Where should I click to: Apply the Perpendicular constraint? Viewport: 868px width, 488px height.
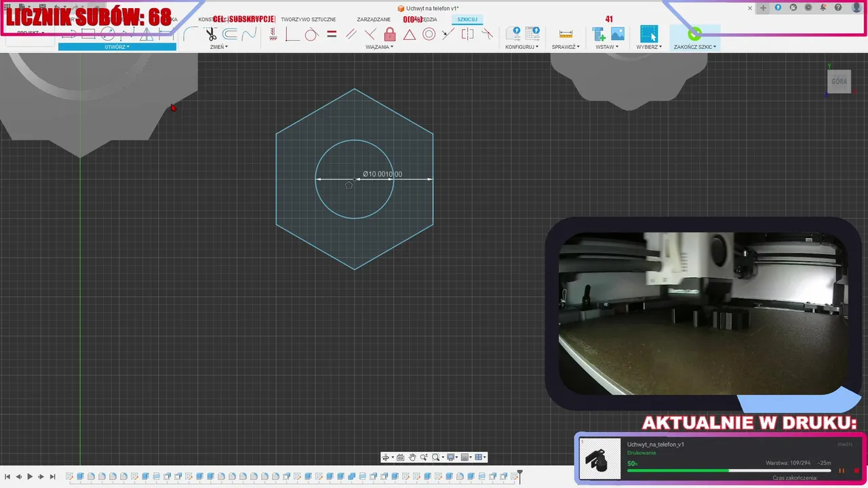pyautogui.click(x=370, y=34)
